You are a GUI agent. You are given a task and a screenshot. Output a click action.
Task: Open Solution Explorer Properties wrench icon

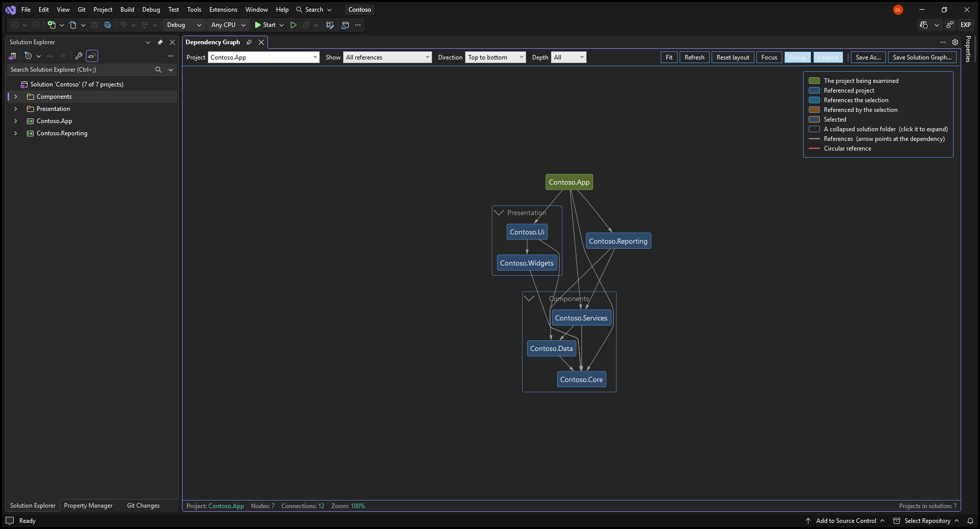coord(79,56)
